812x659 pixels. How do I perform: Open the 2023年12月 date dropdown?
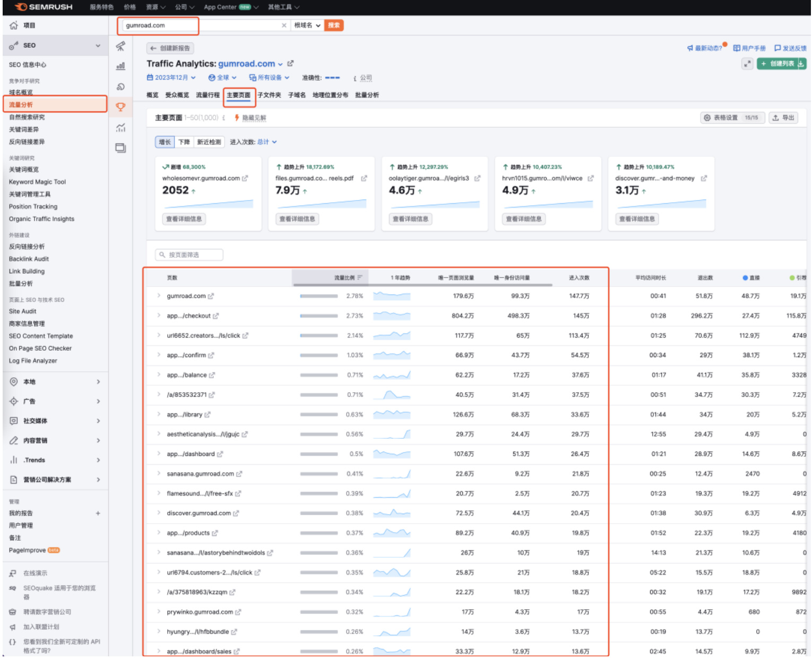click(171, 78)
